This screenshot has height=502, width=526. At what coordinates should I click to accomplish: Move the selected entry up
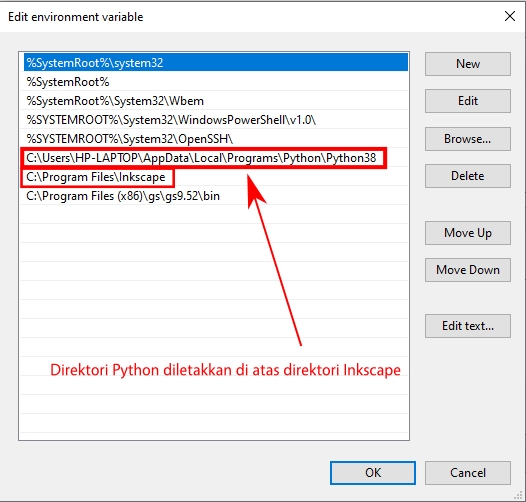(468, 233)
